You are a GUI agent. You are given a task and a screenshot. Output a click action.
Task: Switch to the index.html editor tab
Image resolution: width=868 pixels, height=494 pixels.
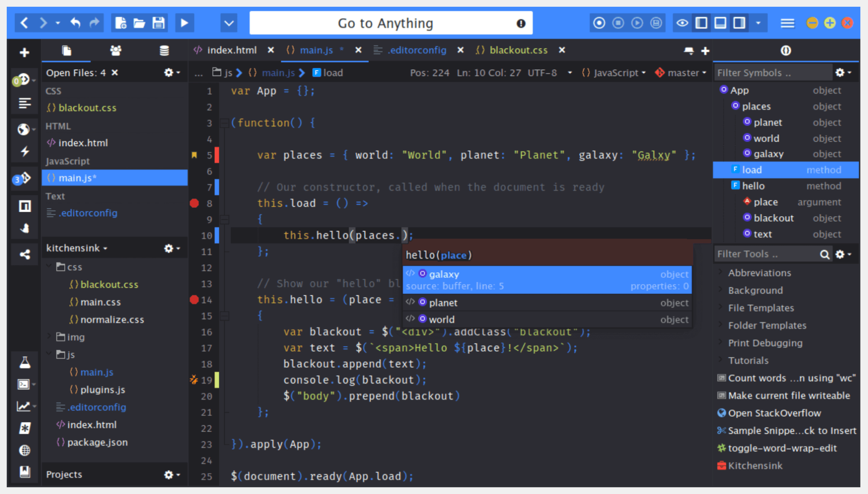pos(231,50)
